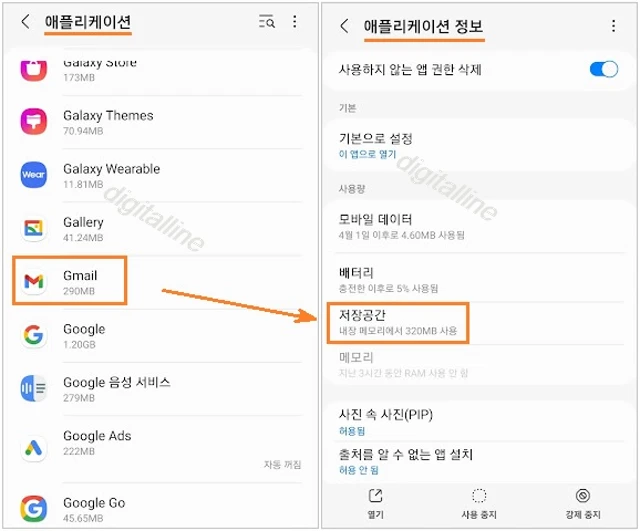Go back from 애플리케이션 정보 screen
The height and width of the screenshot is (531, 640).
(344, 26)
